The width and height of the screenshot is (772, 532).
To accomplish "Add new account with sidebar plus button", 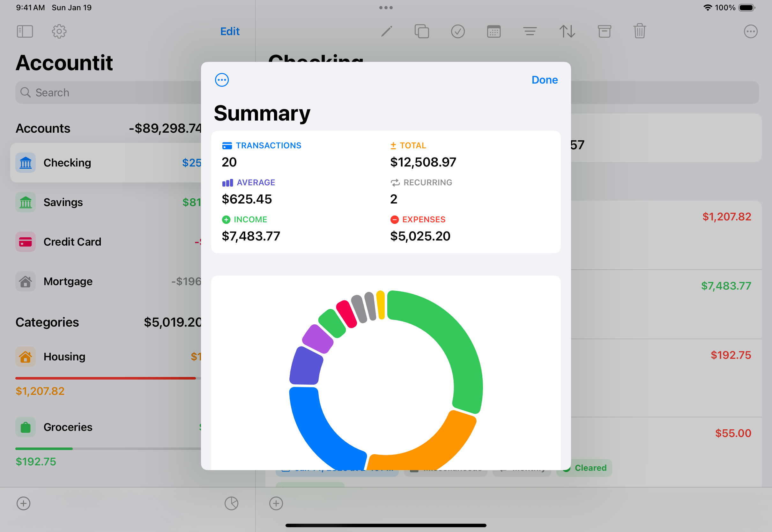I will click(x=23, y=503).
